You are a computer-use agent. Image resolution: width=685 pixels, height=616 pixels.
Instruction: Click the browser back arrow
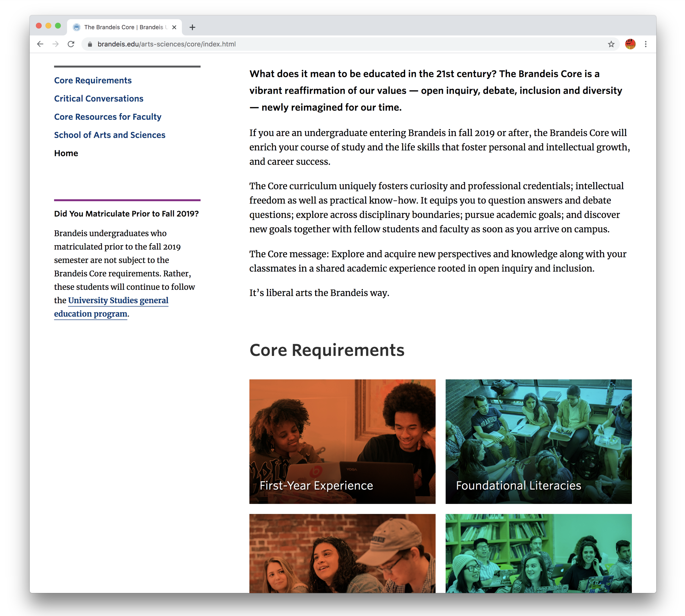pos(40,44)
